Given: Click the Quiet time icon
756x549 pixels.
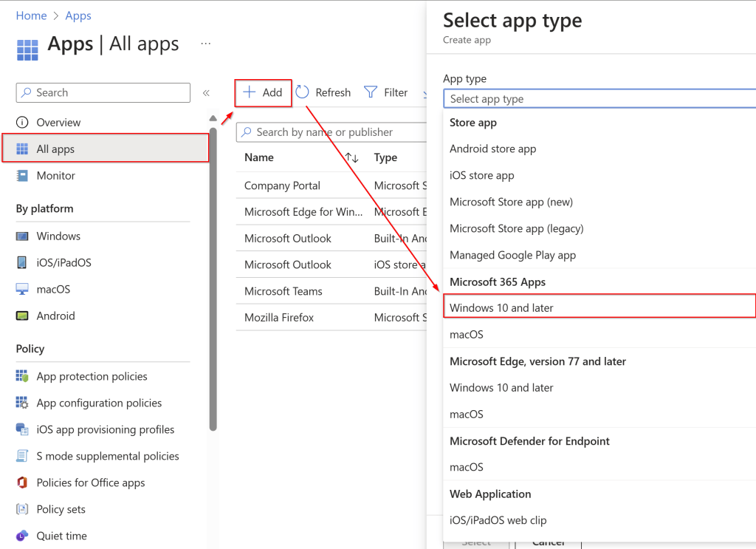Looking at the screenshot, I should pos(22,536).
